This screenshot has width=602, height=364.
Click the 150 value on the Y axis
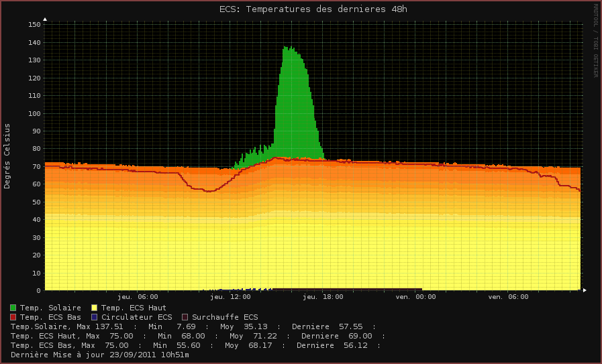pos(34,25)
